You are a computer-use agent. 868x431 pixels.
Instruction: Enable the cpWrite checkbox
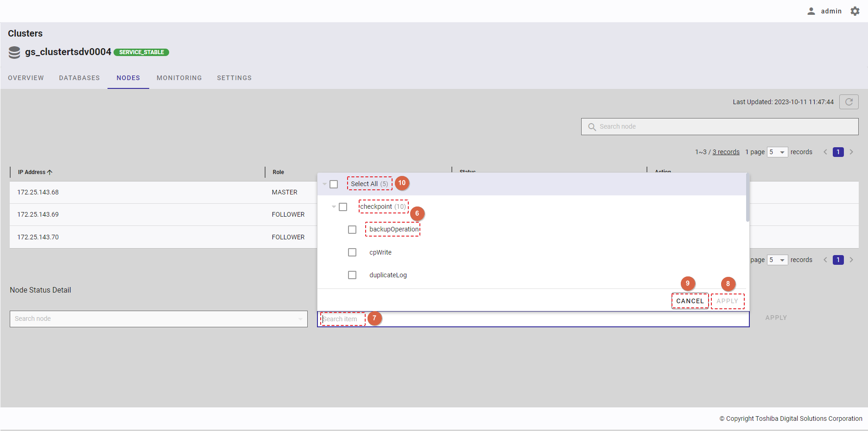352,252
